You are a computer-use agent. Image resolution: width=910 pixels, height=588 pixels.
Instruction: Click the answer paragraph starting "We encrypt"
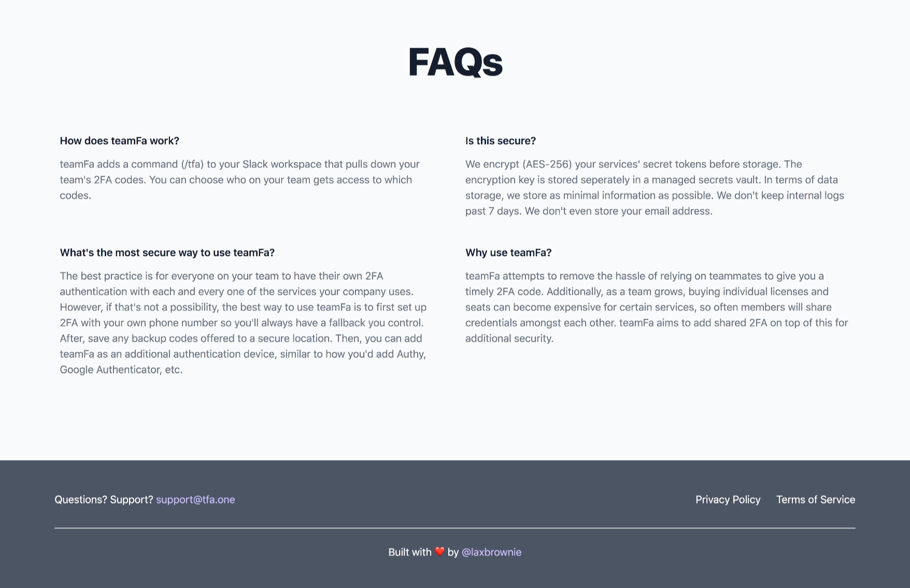click(x=654, y=188)
